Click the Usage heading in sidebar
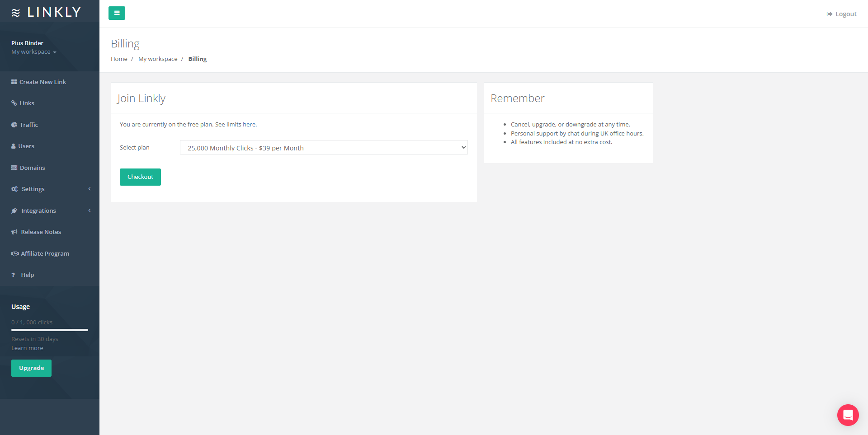Image resolution: width=868 pixels, height=435 pixels. (20, 307)
